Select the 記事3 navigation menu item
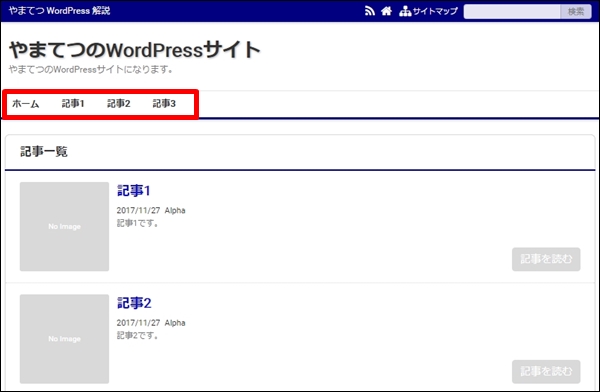Viewport: 600px width, 392px height. click(164, 104)
